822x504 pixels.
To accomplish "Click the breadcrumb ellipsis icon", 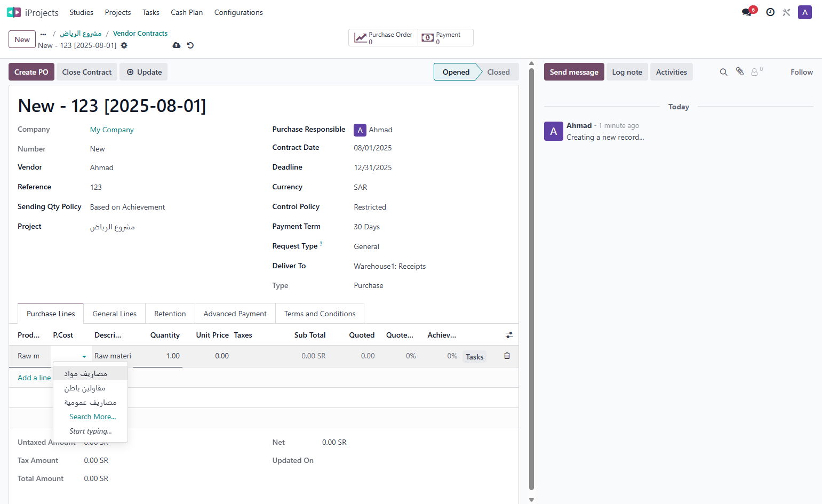I will 43,34.
